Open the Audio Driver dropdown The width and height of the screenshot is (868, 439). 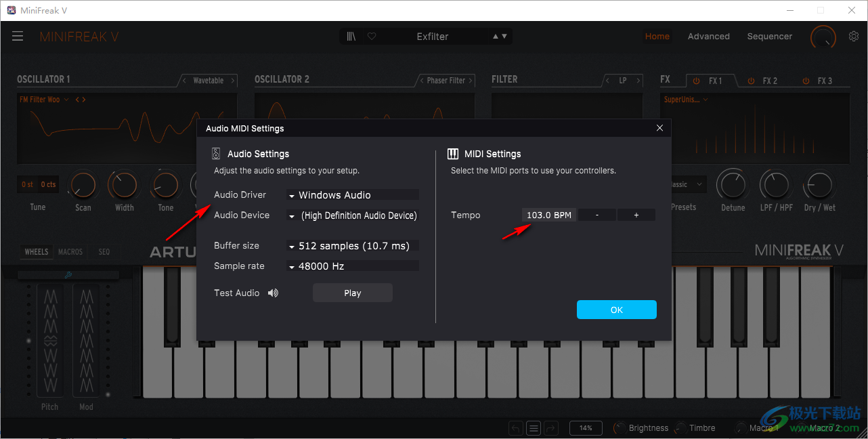[352, 195]
